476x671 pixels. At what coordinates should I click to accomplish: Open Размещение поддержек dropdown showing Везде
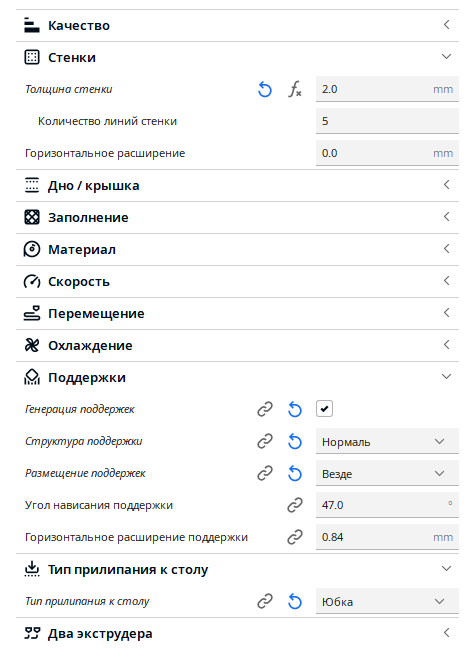point(387,473)
